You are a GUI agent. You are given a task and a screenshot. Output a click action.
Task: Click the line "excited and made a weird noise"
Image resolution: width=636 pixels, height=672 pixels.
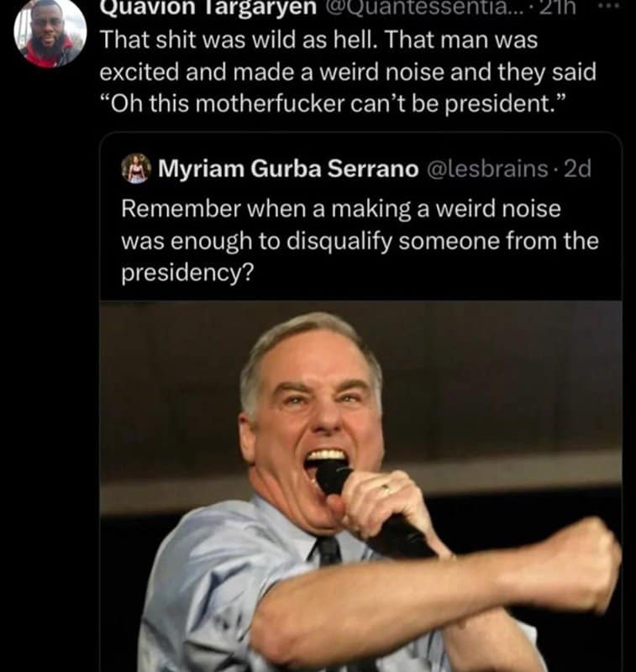pos(346,71)
